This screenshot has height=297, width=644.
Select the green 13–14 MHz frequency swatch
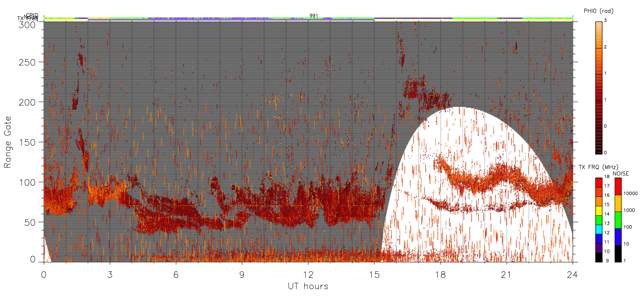(599, 220)
